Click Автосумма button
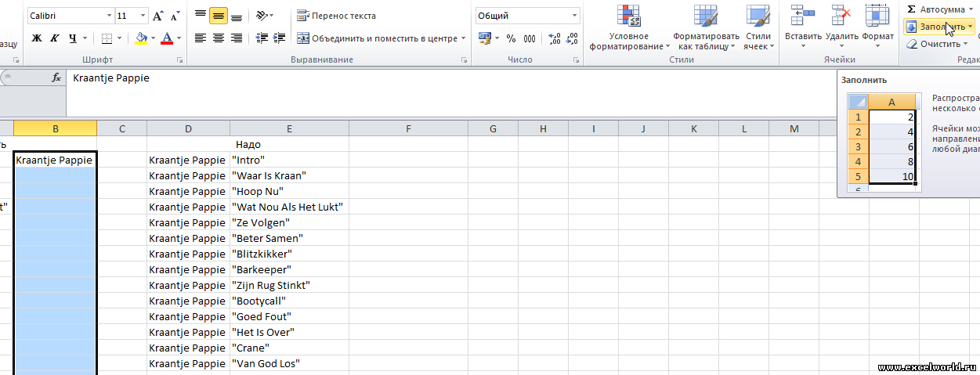This screenshot has width=980, height=375. pos(937,9)
